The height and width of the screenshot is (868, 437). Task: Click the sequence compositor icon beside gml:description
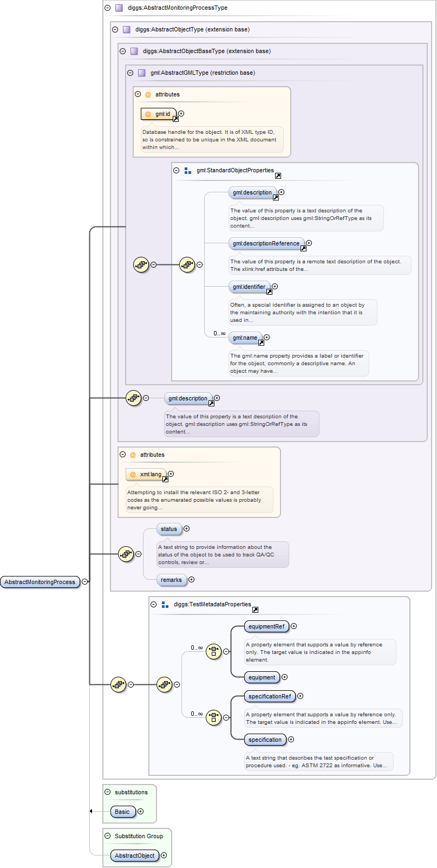click(x=133, y=398)
